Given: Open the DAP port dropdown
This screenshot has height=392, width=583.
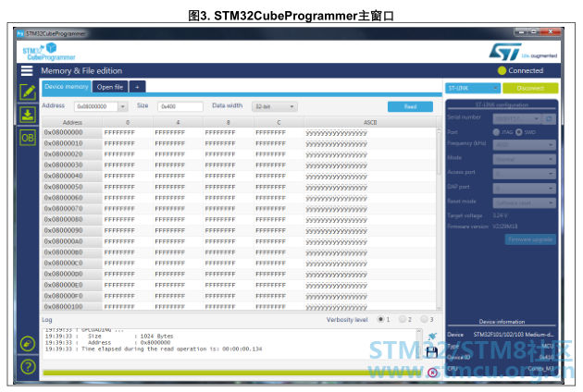Looking at the screenshot, I should point(525,189).
